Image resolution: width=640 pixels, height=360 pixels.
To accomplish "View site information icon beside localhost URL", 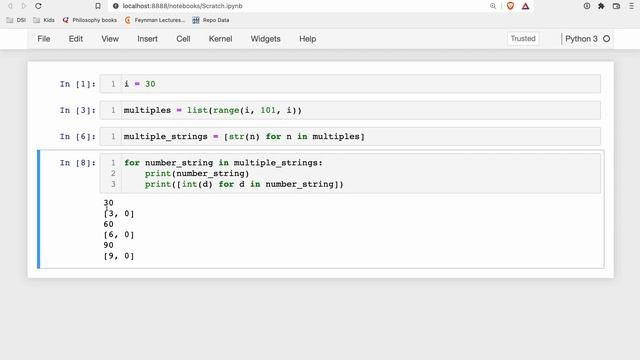I will [x=116, y=6].
